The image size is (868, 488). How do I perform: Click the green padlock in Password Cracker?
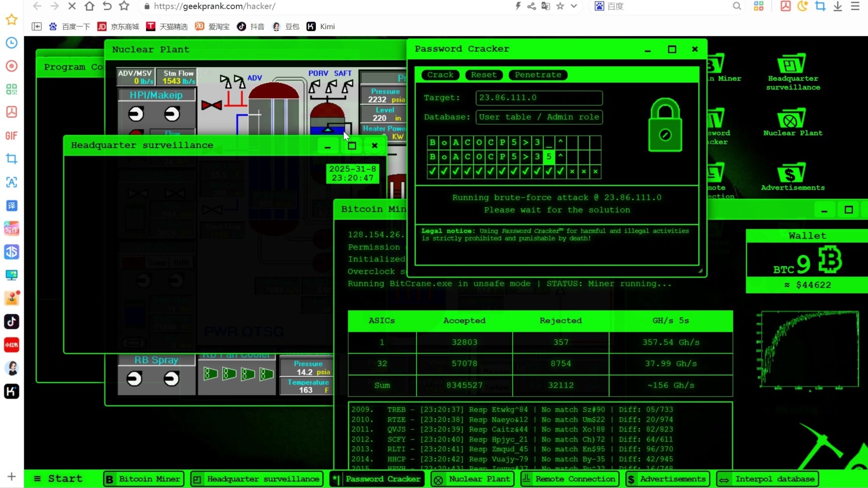pos(665,125)
